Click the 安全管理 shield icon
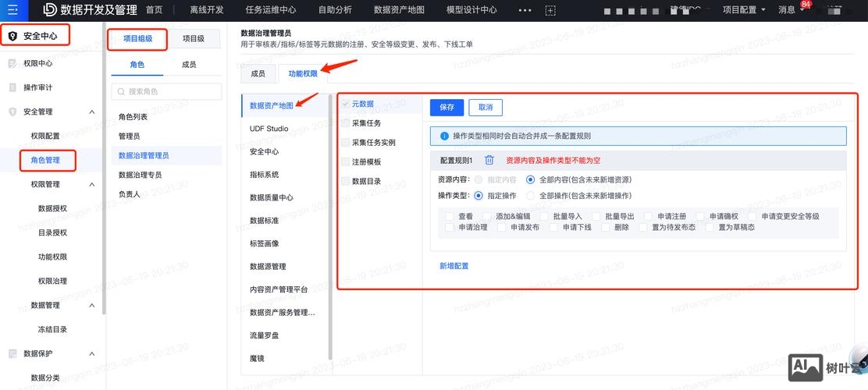 tap(12, 112)
